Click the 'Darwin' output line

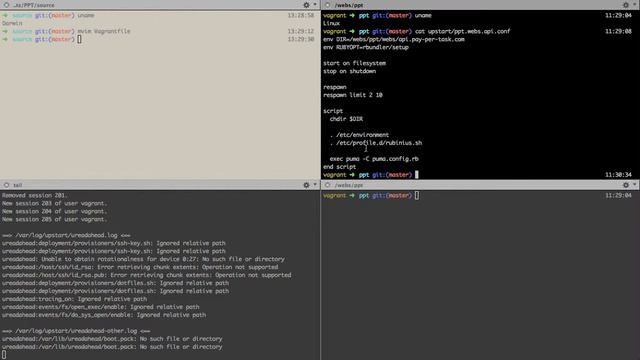pyautogui.click(x=12, y=23)
